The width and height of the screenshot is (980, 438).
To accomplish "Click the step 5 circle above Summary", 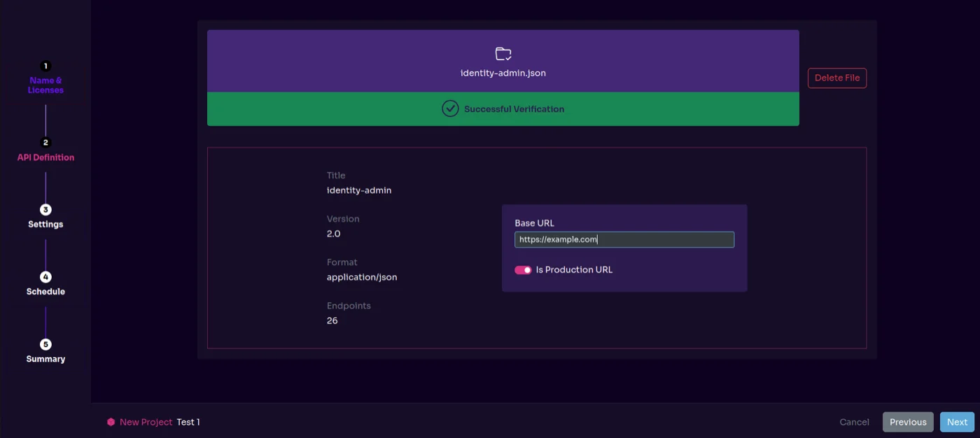I will pyautogui.click(x=45, y=344).
